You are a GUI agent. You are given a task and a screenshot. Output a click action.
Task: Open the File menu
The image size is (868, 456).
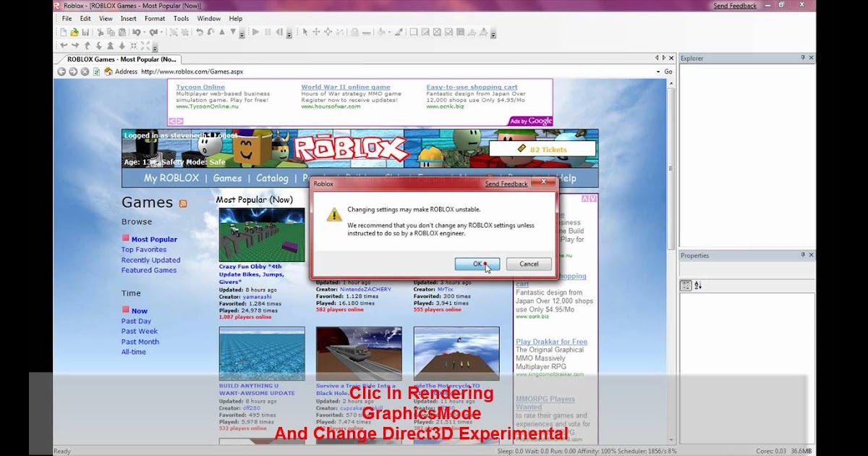pos(67,19)
